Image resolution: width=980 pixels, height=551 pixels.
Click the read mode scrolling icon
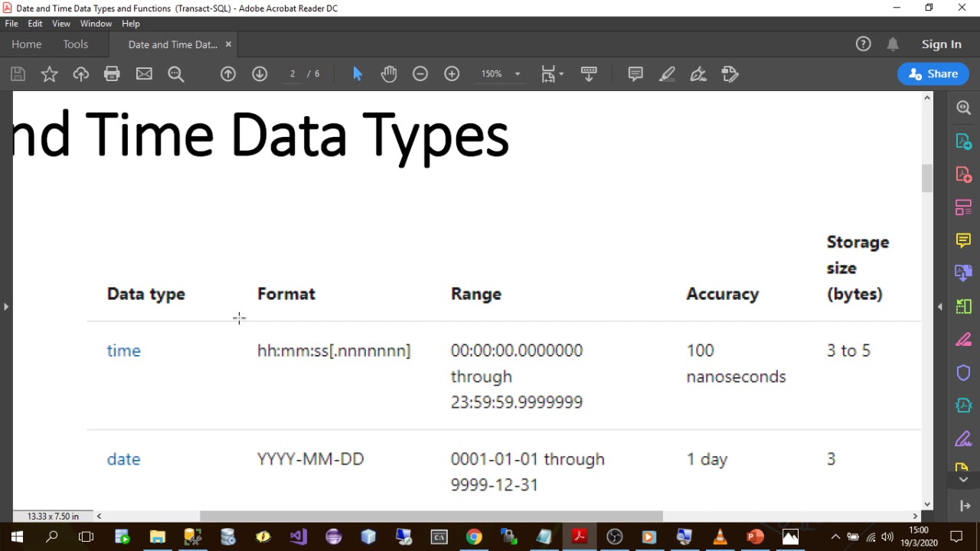tap(589, 74)
